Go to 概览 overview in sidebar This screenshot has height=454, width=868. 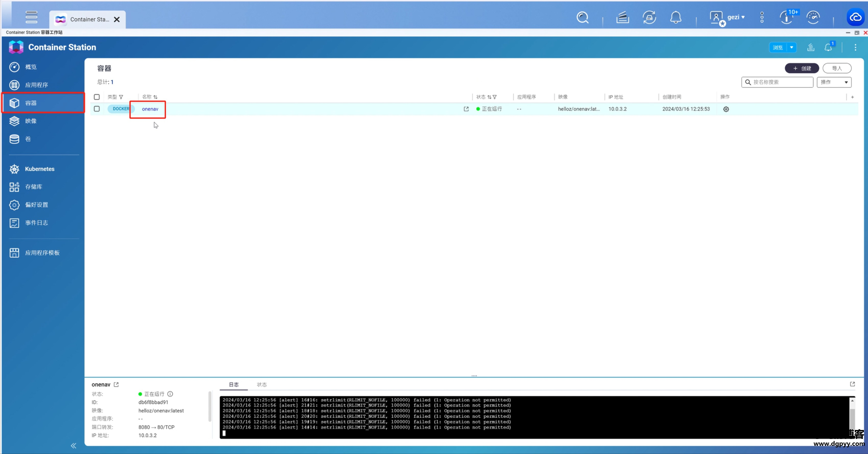(x=43, y=67)
